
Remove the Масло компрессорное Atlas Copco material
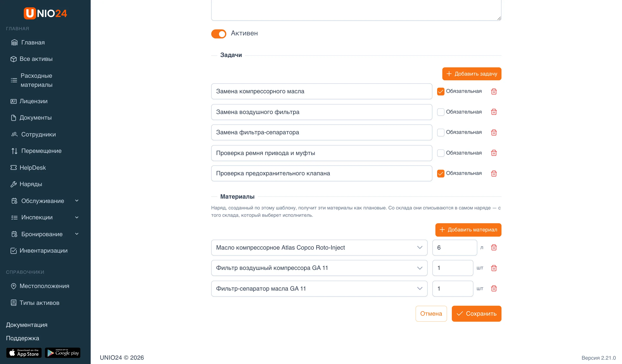[494, 247]
